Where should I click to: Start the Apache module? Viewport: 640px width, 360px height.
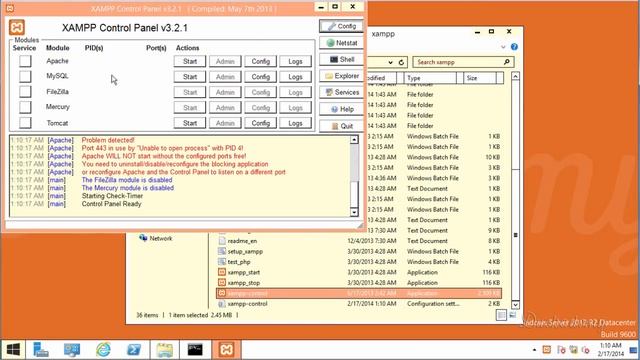[190, 61]
